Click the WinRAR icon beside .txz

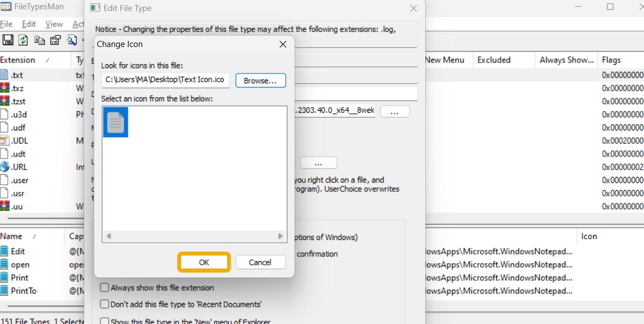point(6,88)
